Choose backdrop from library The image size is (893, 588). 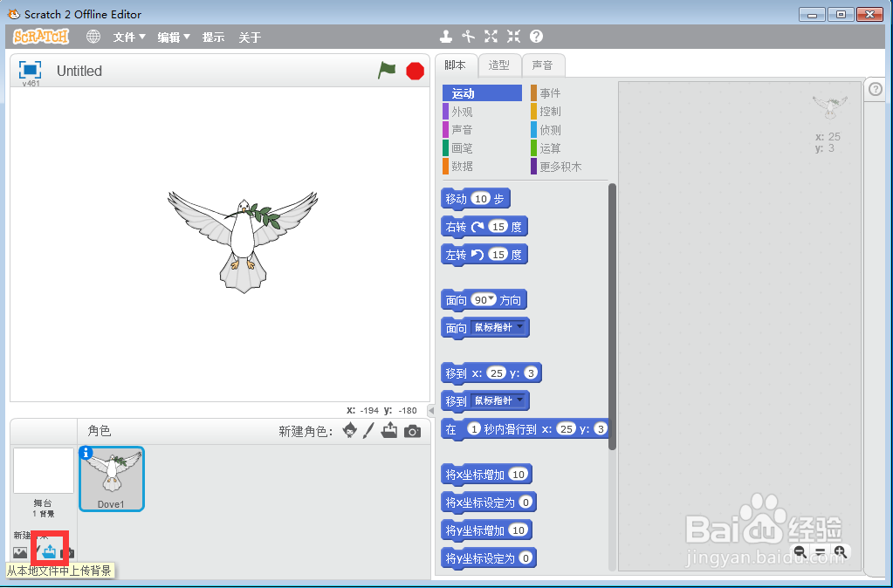point(20,552)
